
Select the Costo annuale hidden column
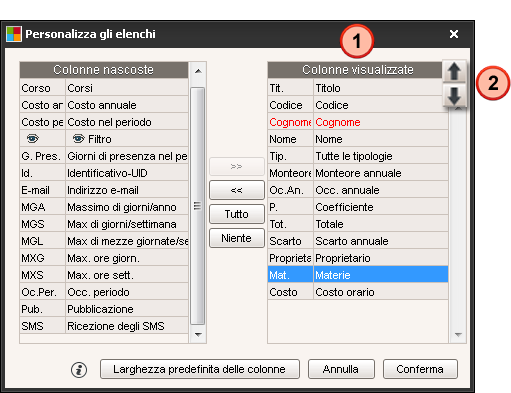(104, 105)
